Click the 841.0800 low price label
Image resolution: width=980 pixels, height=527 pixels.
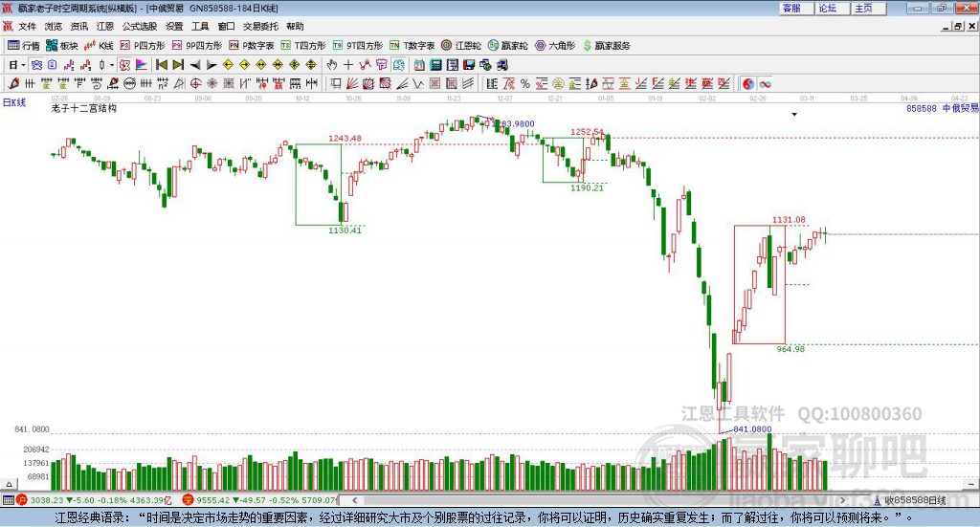752,429
